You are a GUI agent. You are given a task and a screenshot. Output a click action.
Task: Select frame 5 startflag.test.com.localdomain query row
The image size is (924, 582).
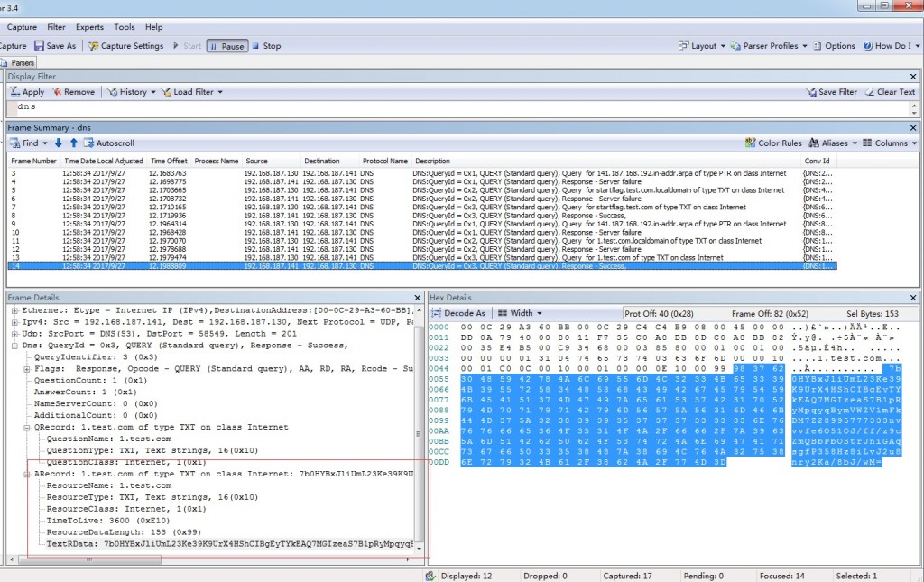(422, 190)
